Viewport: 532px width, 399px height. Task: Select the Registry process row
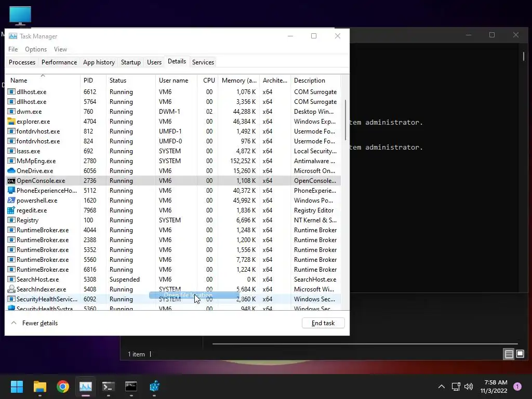click(x=173, y=220)
